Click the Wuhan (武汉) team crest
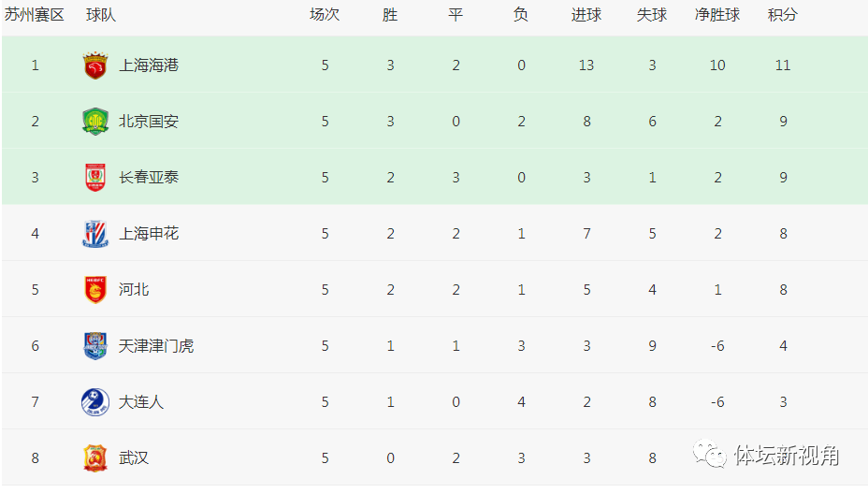Screen dimensions: 868x493 [94, 458]
